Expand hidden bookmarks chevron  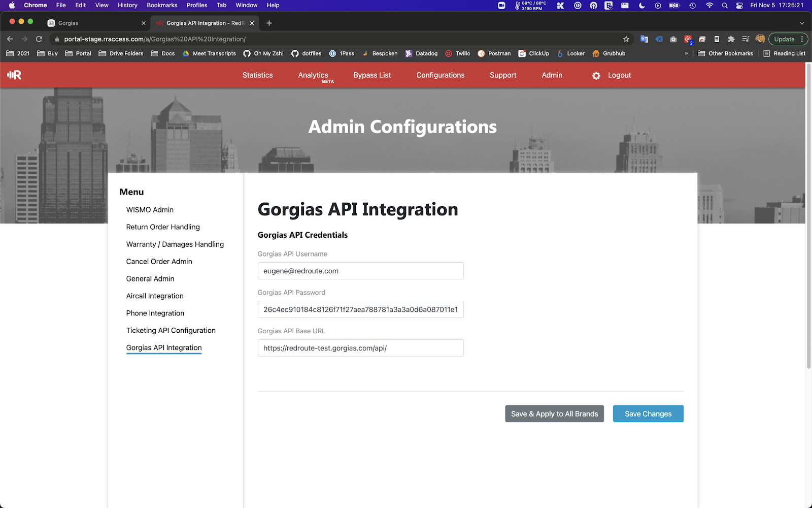point(686,53)
